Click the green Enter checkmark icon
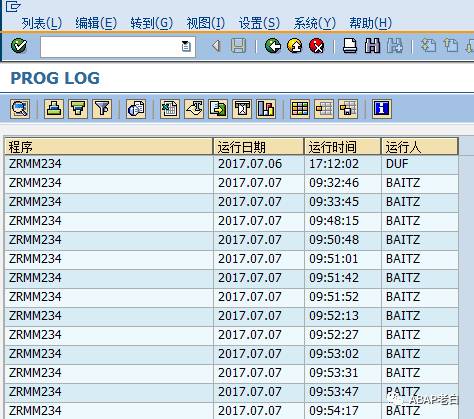 pos(19,46)
